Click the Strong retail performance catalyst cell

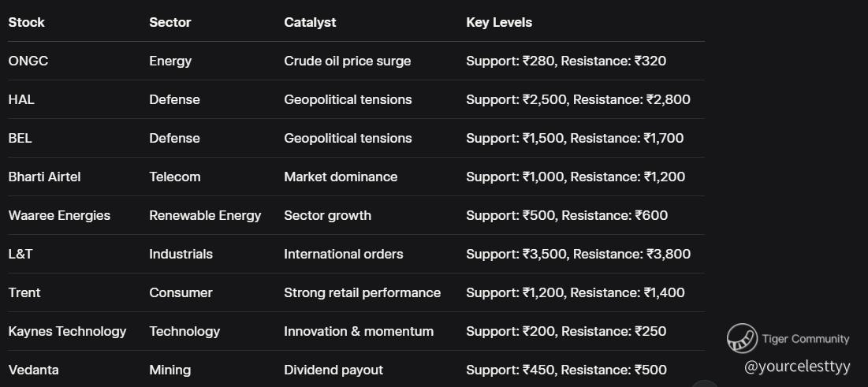coord(362,292)
